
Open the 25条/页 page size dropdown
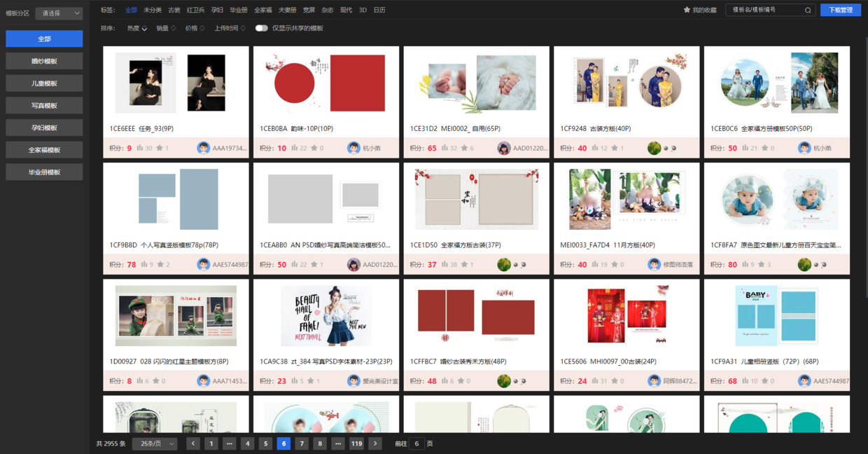pos(155,443)
